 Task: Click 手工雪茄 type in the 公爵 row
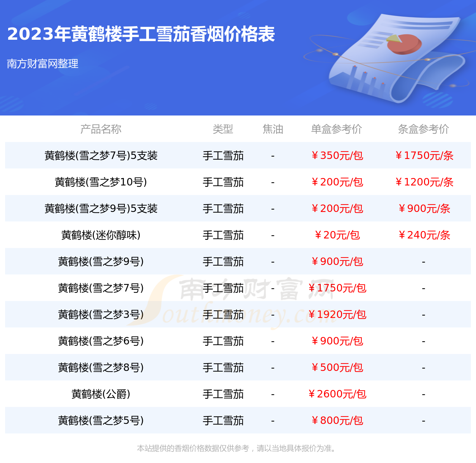click(x=223, y=394)
